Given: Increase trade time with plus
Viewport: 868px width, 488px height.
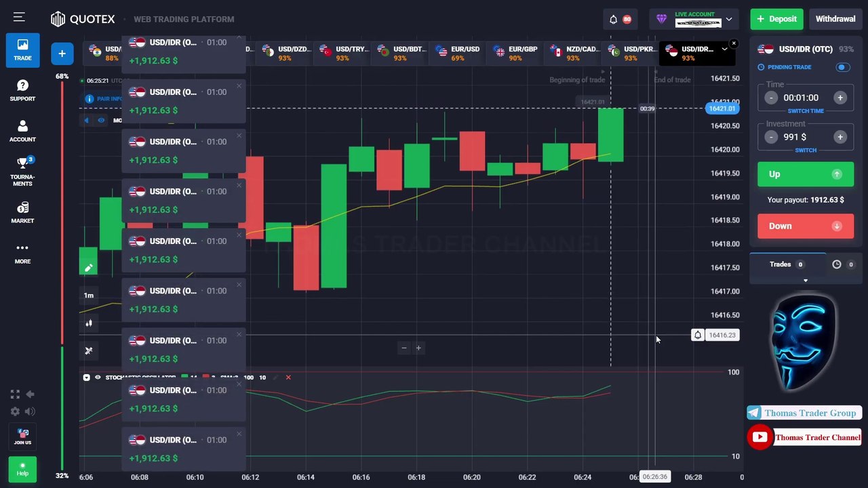Looking at the screenshot, I should coord(840,98).
